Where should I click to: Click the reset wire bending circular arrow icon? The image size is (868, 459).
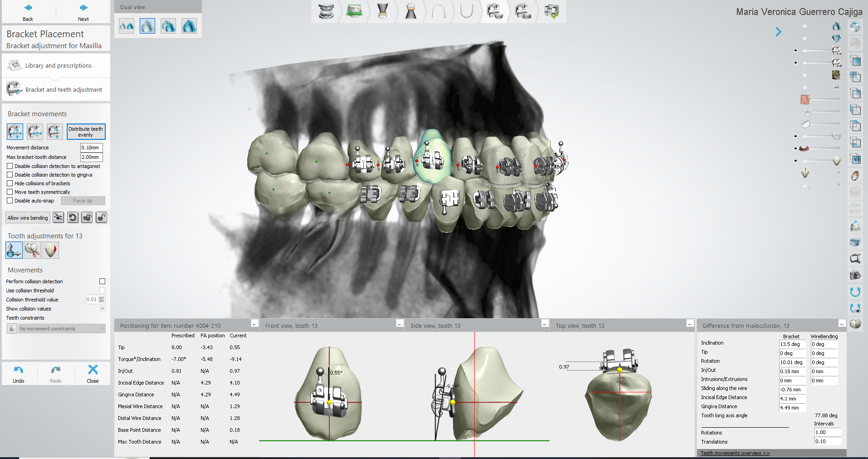tap(73, 217)
